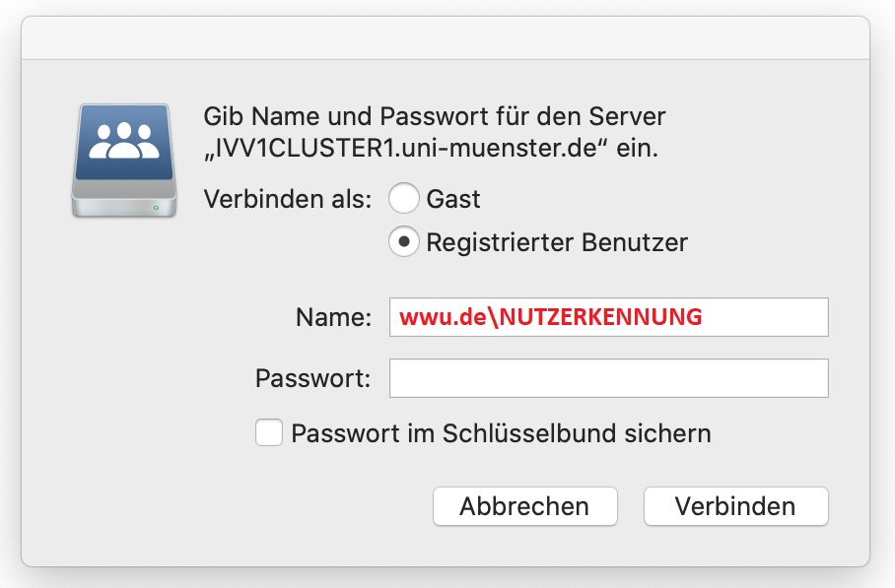Click the "Verbinden als:" label
Viewport: 895px width, 588px height.
coord(288,199)
